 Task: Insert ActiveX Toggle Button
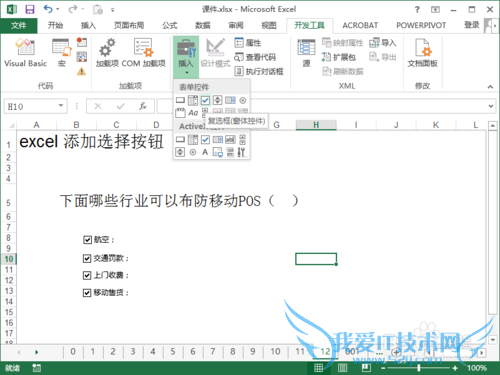(x=230, y=152)
